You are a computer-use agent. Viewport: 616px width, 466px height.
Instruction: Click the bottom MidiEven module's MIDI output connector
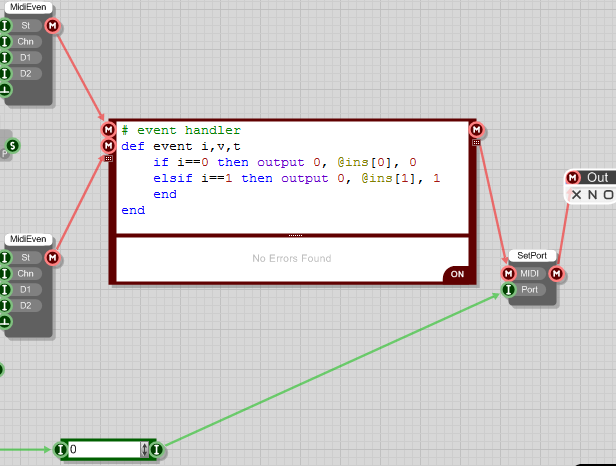[52, 258]
